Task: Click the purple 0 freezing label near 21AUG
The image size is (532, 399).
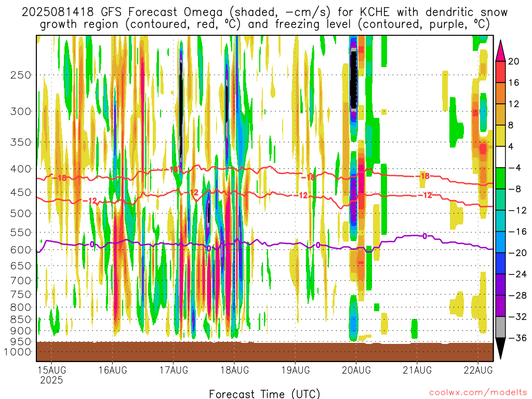Action: click(424, 236)
